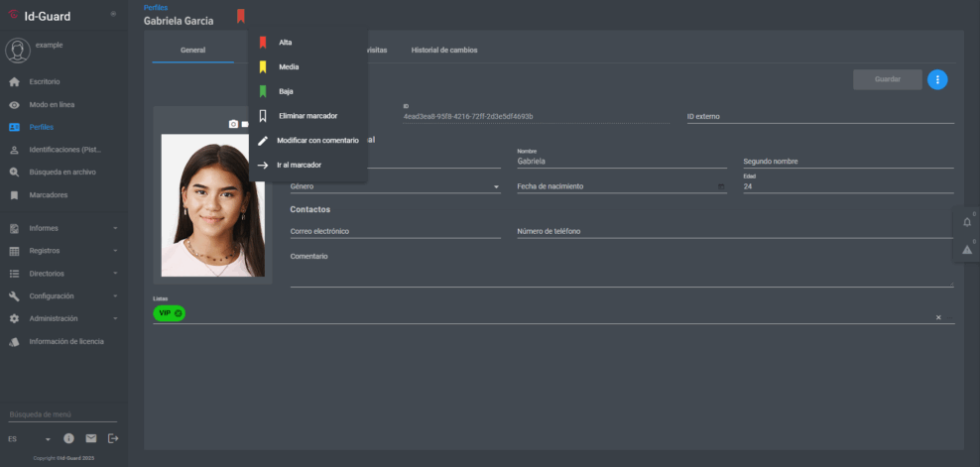The width and height of the screenshot is (980, 467).
Task: Choose the yellow Media priority marker
Action: click(x=289, y=67)
